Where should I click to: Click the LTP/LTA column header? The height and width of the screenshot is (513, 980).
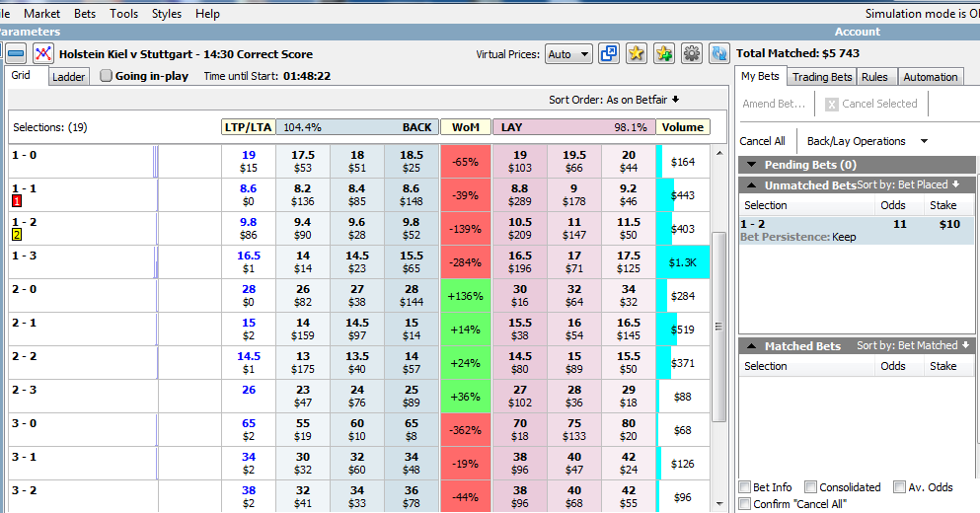tap(248, 127)
